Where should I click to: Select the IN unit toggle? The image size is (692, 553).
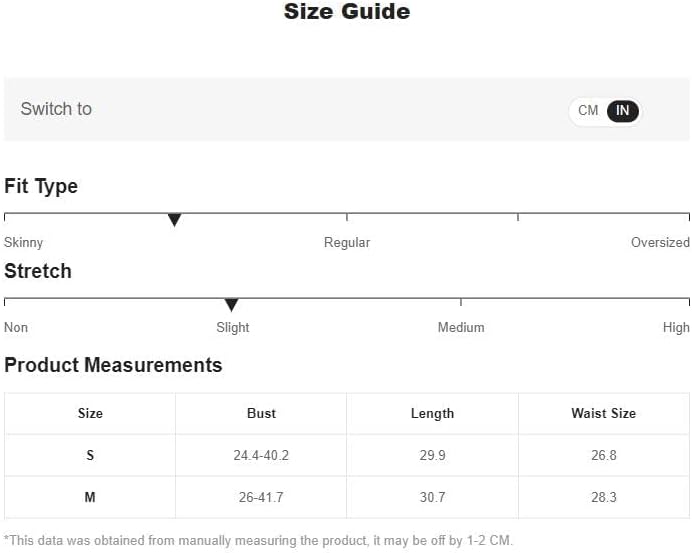(622, 111)
